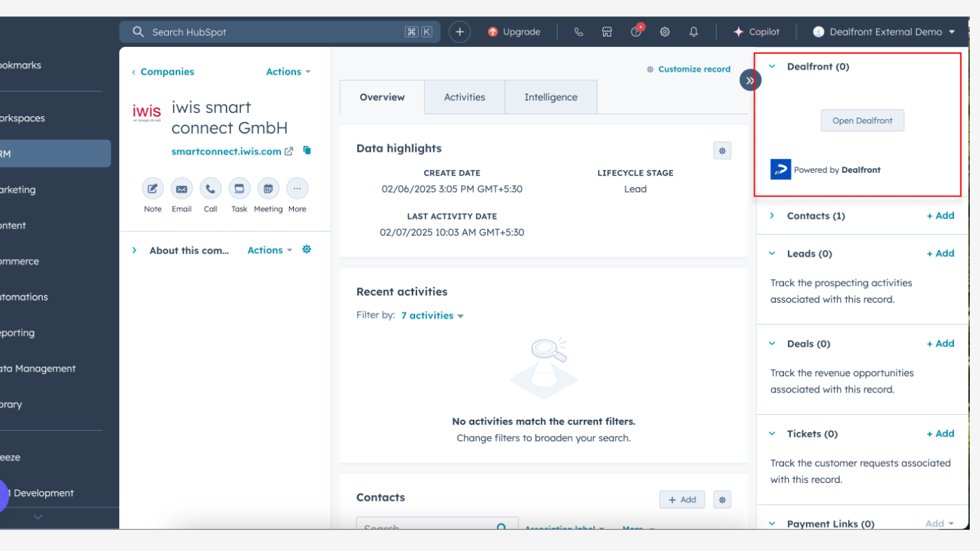Open the Dealfront External Demo account menu
Viewport: 980px width, 551px height.
point(885,32)
